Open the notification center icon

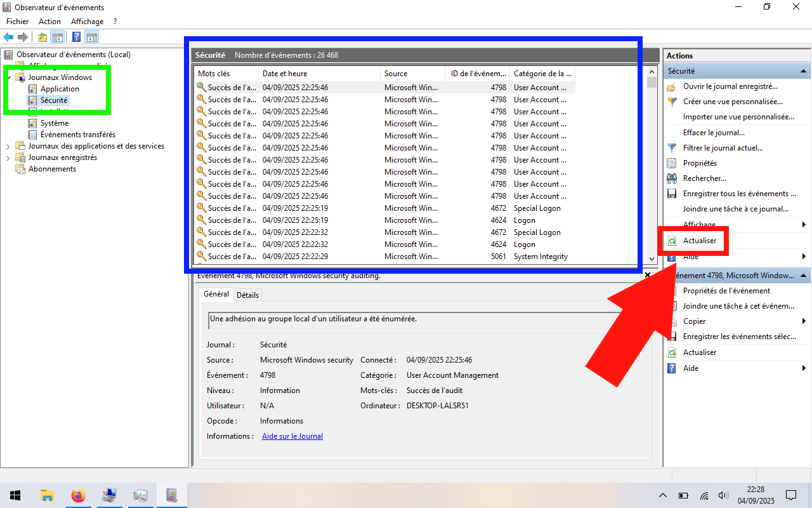(791, 495)
